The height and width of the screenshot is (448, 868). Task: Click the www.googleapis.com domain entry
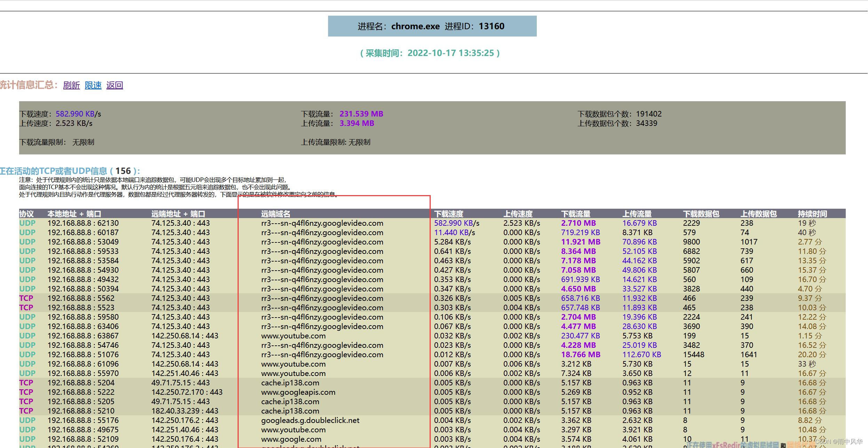[x=298, y=392]
